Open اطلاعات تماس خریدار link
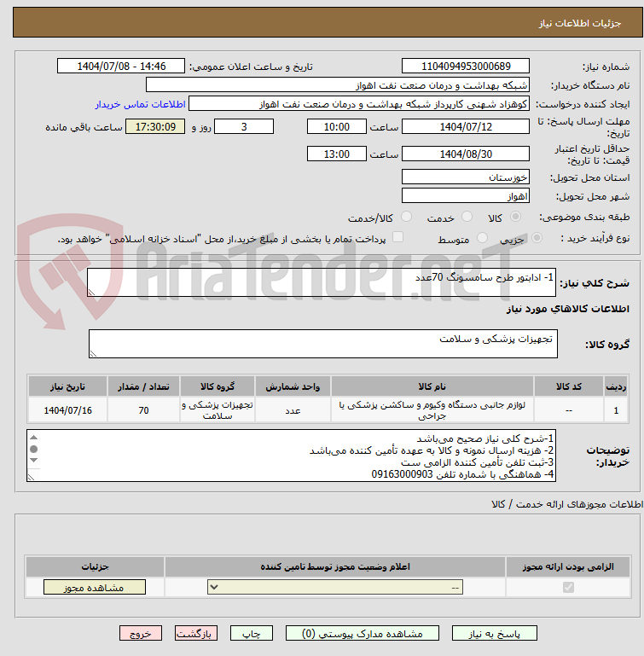This screenshot has height=656, width=644. 140,104
